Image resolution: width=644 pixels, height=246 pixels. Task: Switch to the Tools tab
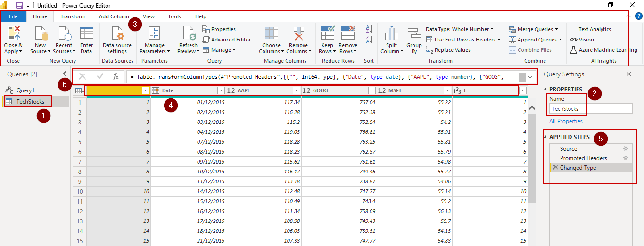click(174, 16)
